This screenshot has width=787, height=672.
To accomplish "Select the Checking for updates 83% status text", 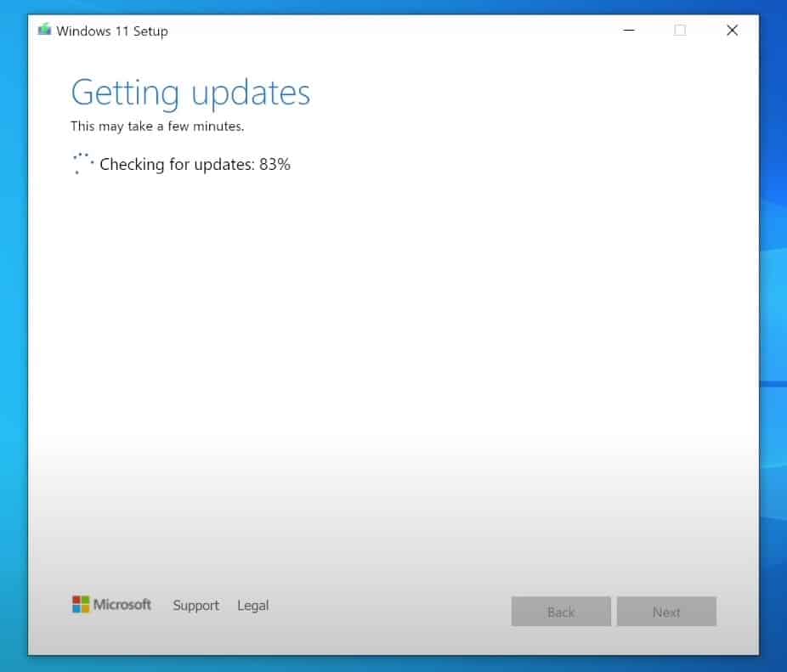I will [x=195, y=164].
